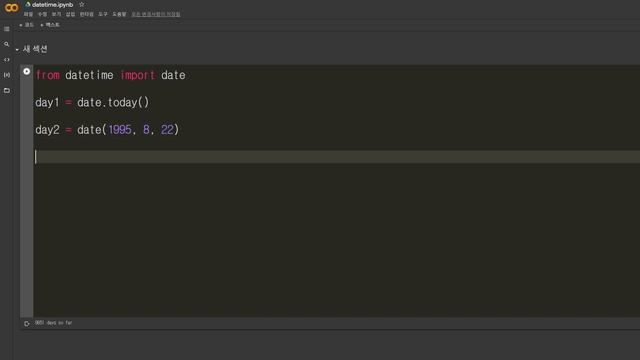This screenshot has height=360, width=640.
Task: Click the output clear icon below cell
Action: point(27,324)
